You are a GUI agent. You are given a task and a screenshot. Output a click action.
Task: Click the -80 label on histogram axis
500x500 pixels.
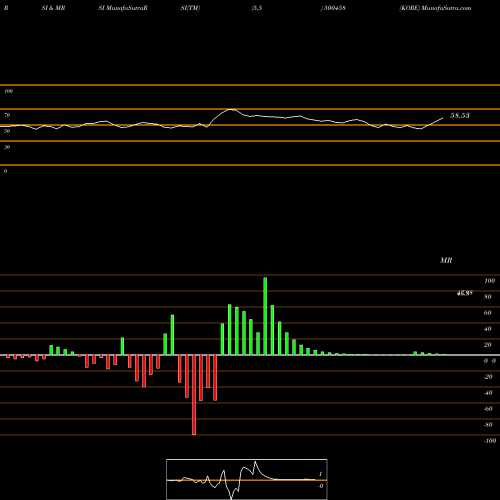coord(488,425)
